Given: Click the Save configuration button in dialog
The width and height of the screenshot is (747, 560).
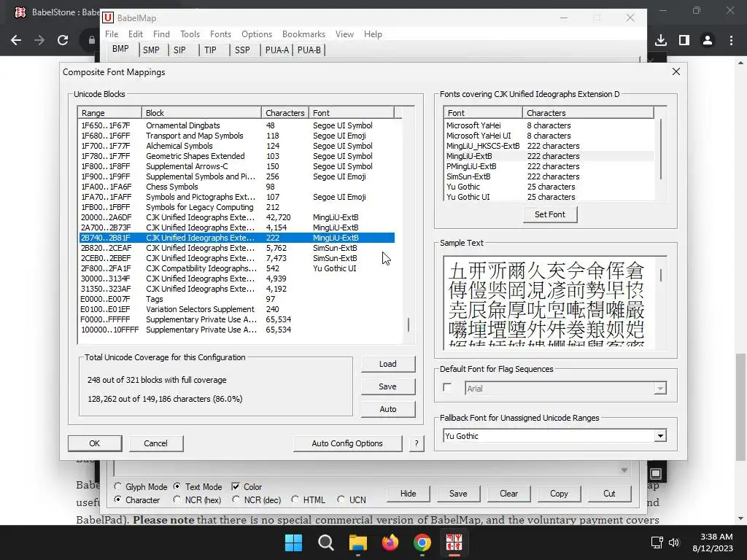Looking at the screenshot, I should point(388,386).
